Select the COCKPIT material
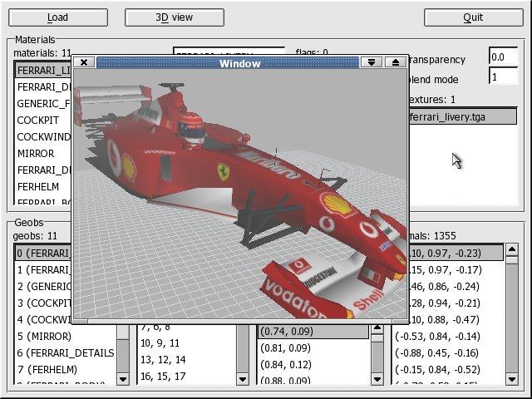 point(43,120)
